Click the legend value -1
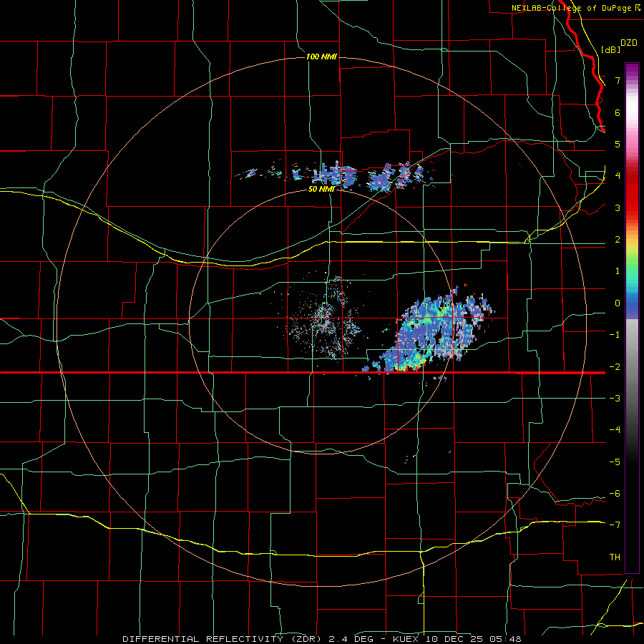The width and height of the screenshot is (644, 644). [x=615, y=335]
